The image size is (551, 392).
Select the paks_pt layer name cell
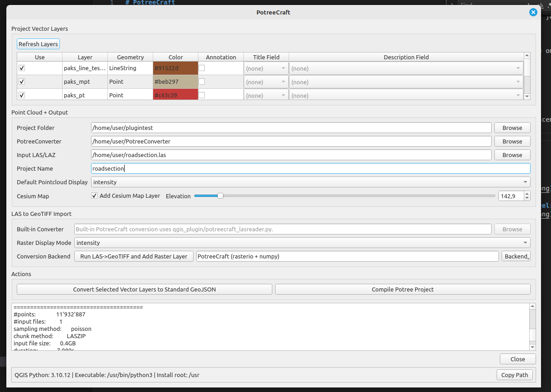(85, 95)
